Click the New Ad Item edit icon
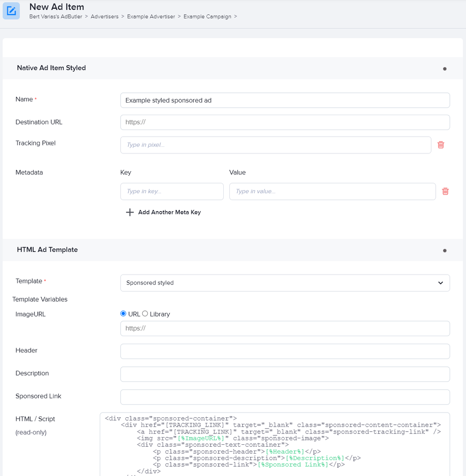The height and width of the screenshot is (476, 466). point(11,11)
